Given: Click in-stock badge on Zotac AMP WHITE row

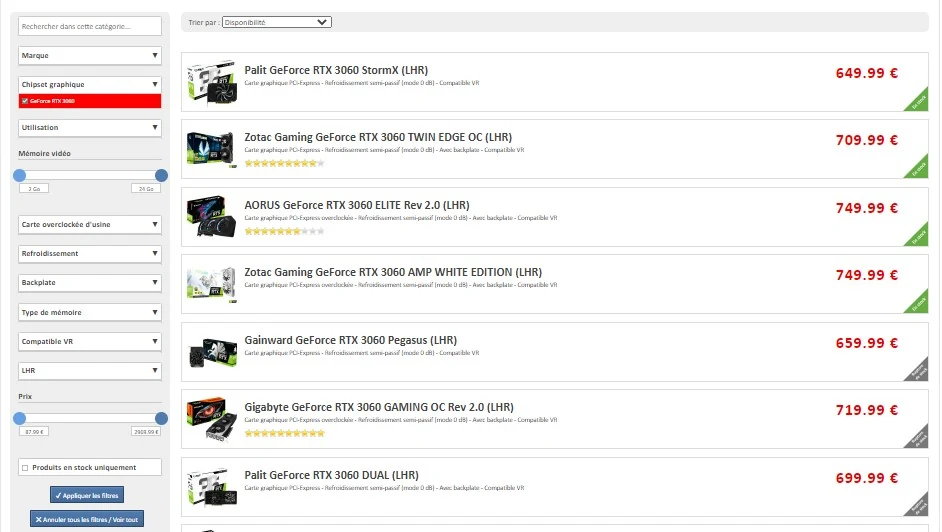Looking at the screenshot, I should 919,304.
